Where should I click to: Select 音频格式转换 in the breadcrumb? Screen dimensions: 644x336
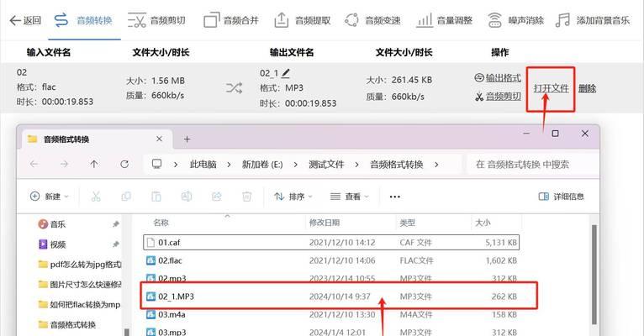[x=396, y=165]
